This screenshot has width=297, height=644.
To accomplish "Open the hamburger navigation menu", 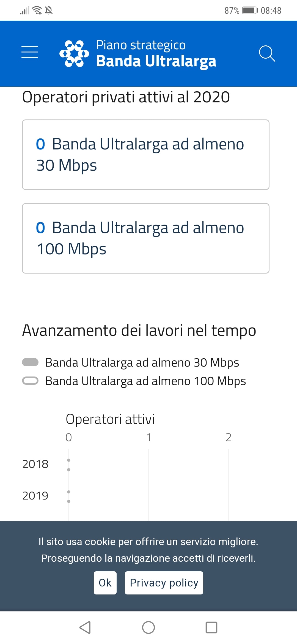I will coord(30,52).
